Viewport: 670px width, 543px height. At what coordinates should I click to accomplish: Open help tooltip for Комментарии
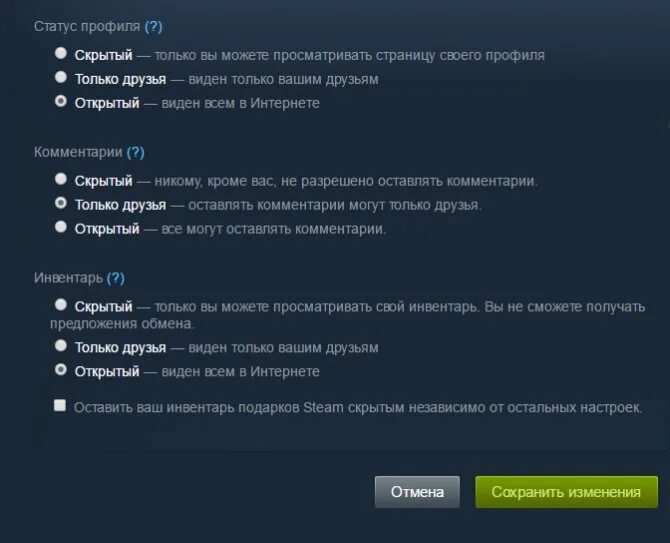pyautogui.click(x=135, y=153)
